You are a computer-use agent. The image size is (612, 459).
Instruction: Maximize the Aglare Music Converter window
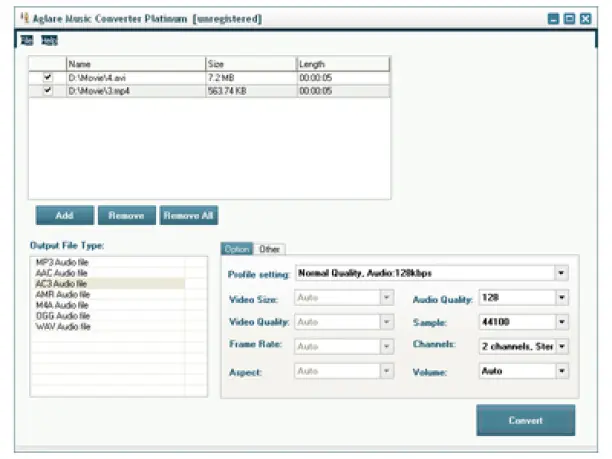click(569, 18)
